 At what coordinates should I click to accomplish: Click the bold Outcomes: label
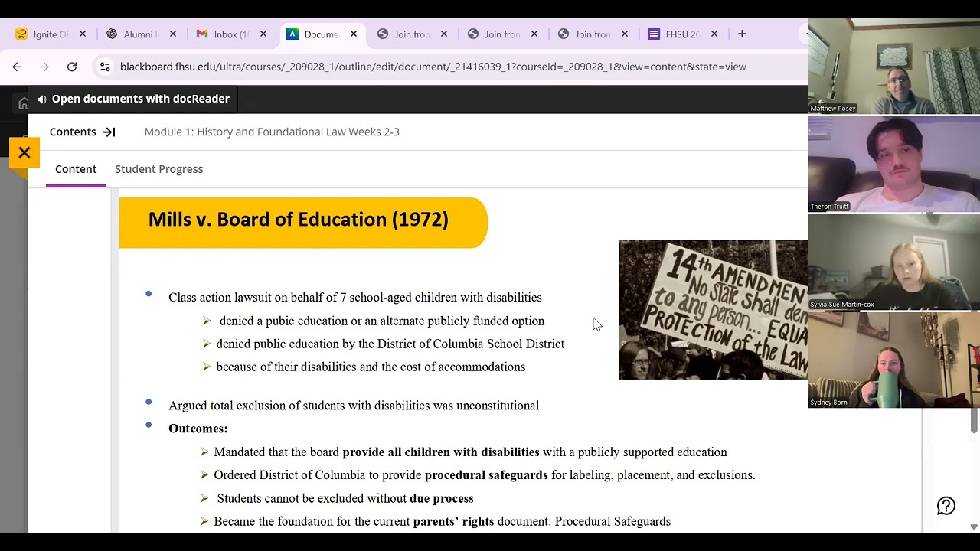(198, 429)
